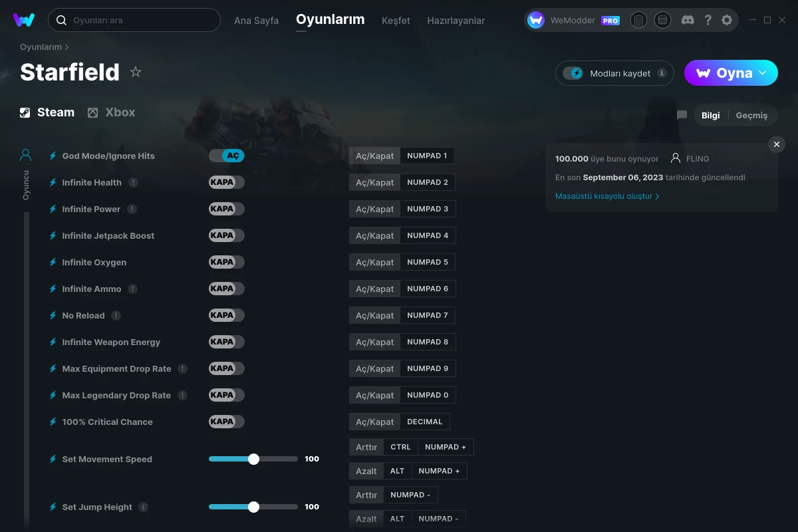
Task: Enable the Infinite Jetpack Boost toggle
Action: (x=227, y=235)
